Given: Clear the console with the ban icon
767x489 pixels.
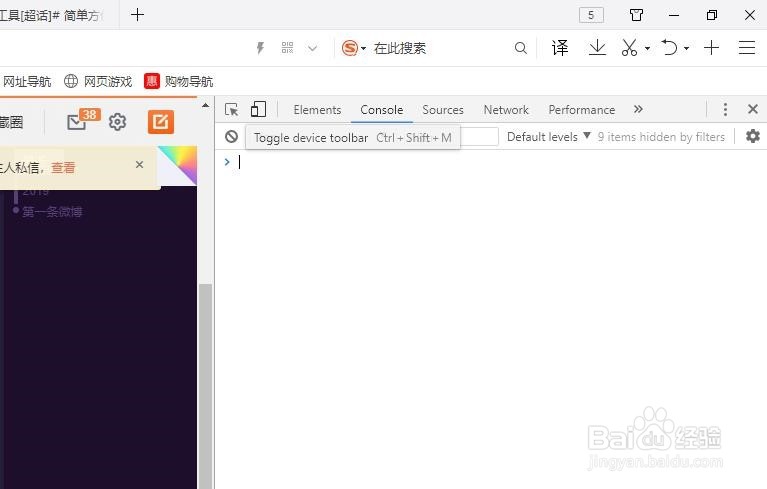Looking at the screenshot, I should 232,136.
